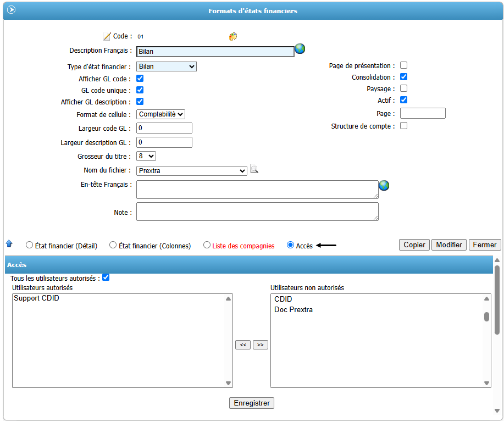Viewport: 504px width, 422px height.
Task: Click the Copier button
Action: pyautogui.click(x=414, y=245)
